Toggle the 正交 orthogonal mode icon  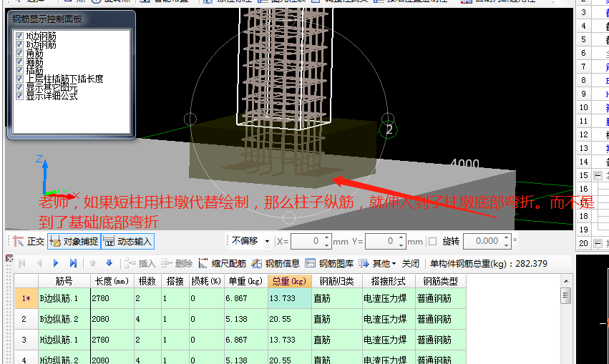click(x=19, y=242)
